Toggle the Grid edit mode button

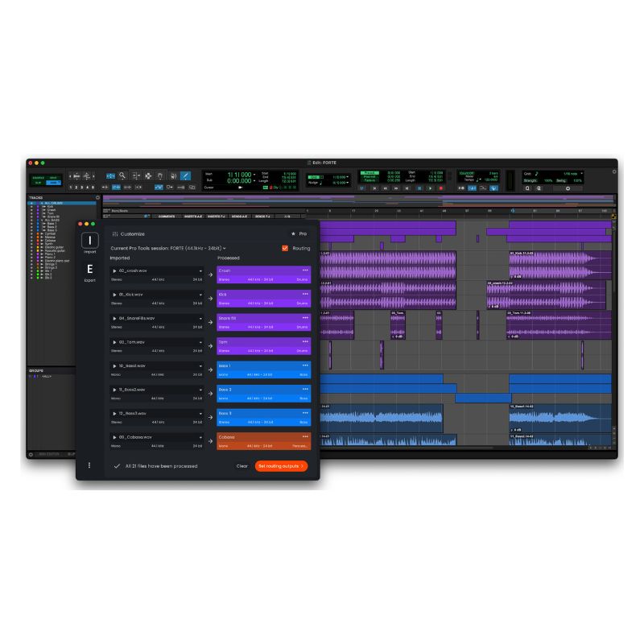coord(53,183)
